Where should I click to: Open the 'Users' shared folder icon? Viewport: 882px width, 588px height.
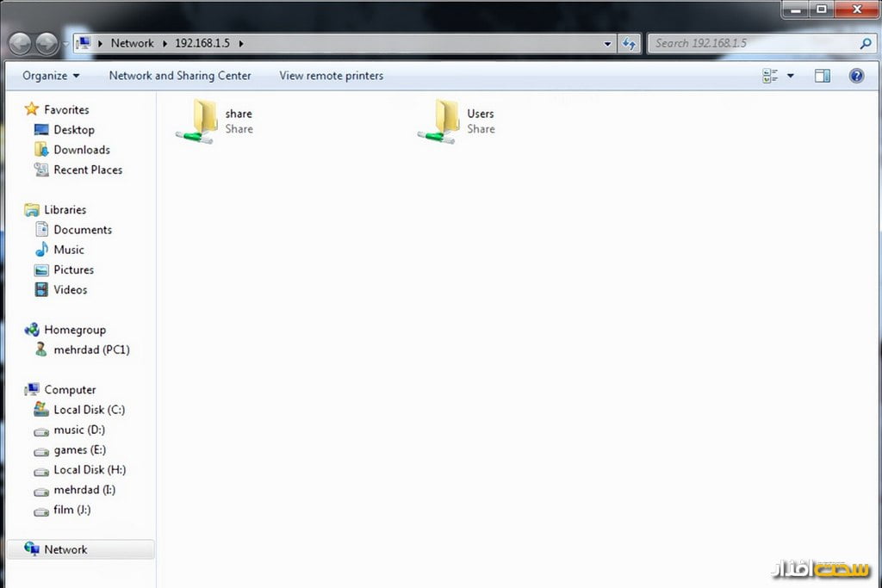click(438, 121)
